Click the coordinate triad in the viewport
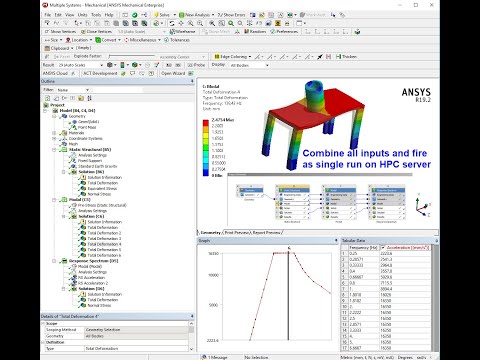This screenshot has height=360, width=480. point(423,205)
